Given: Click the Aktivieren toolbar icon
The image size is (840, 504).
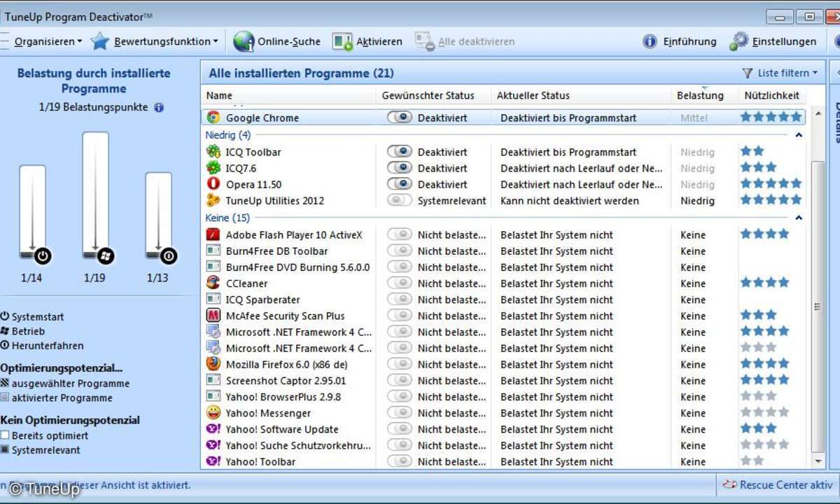Looking at the screenshot, I should pos(342,41).
